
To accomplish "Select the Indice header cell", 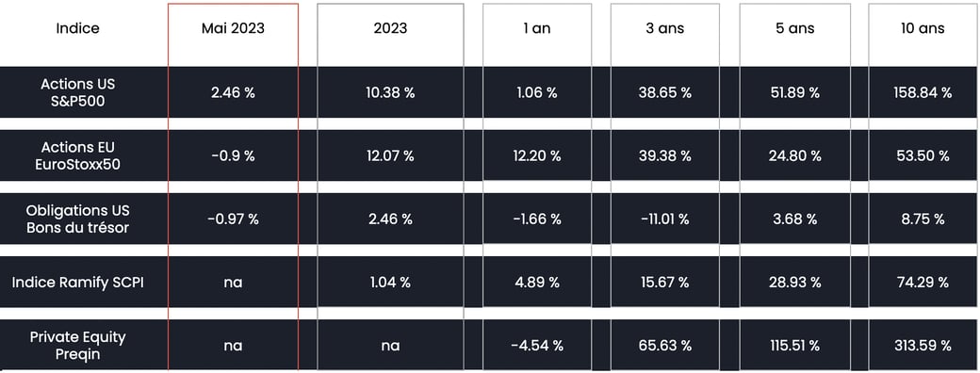I will (77, 29).
